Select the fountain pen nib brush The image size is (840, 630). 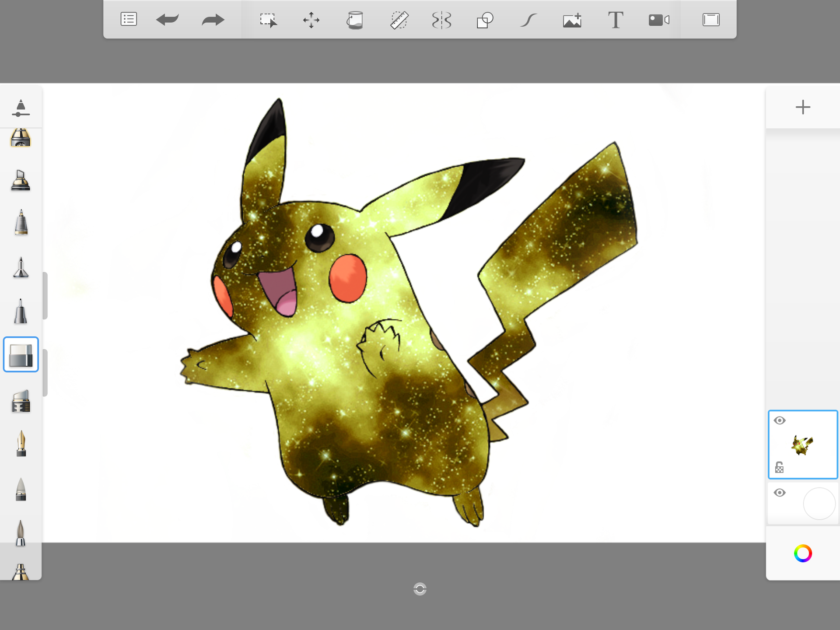(x=21, y=443)
